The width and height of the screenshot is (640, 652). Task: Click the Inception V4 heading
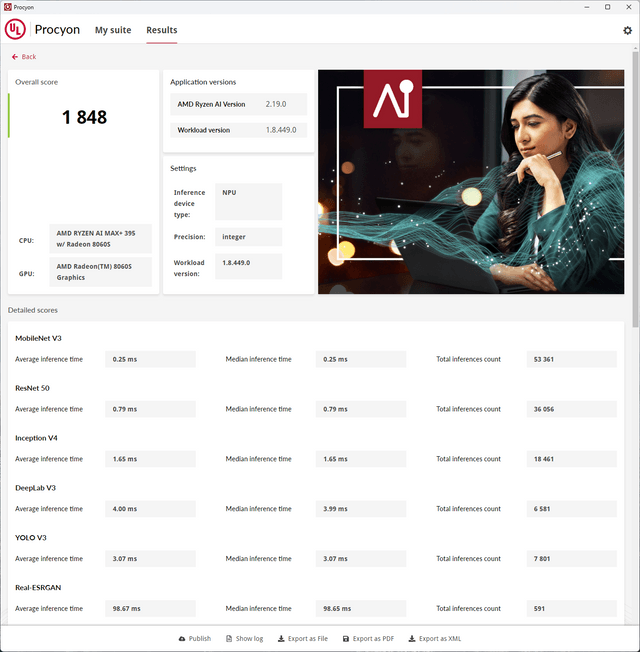point(36,438)
